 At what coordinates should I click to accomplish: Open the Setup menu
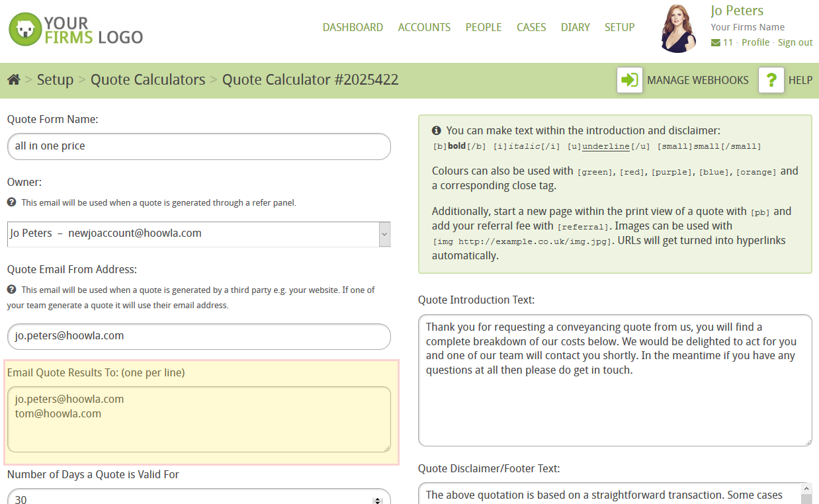(x=619, y=27)
